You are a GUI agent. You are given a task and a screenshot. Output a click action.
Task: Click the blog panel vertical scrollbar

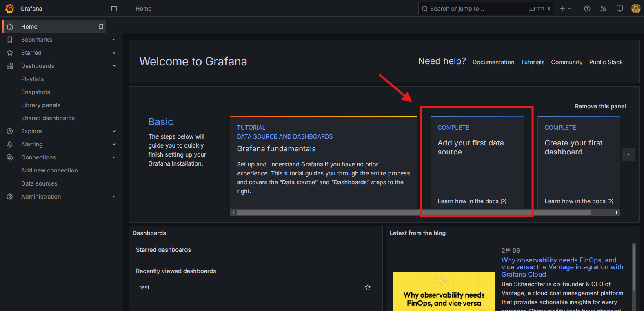[x=634, y=269]
